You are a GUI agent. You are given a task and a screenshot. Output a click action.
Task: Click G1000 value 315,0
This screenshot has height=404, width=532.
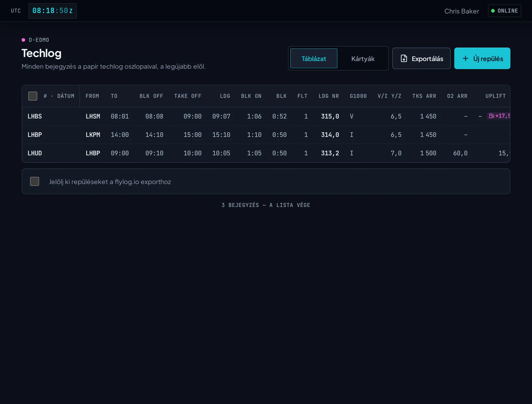[x=330, y=116]
